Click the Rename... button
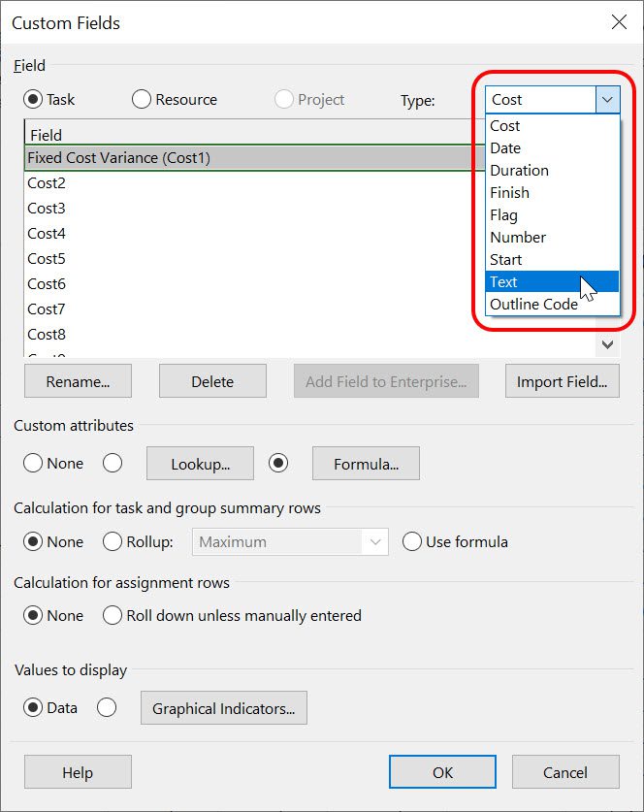The width and height of the screenshot is (644, 812). click(79, 381)
